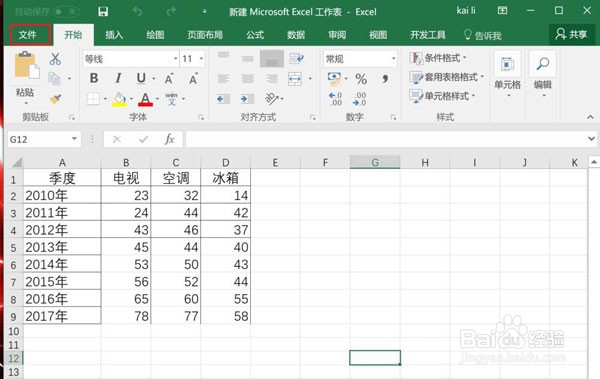Click the Select All corner triangle

click(x=16, y=162)
